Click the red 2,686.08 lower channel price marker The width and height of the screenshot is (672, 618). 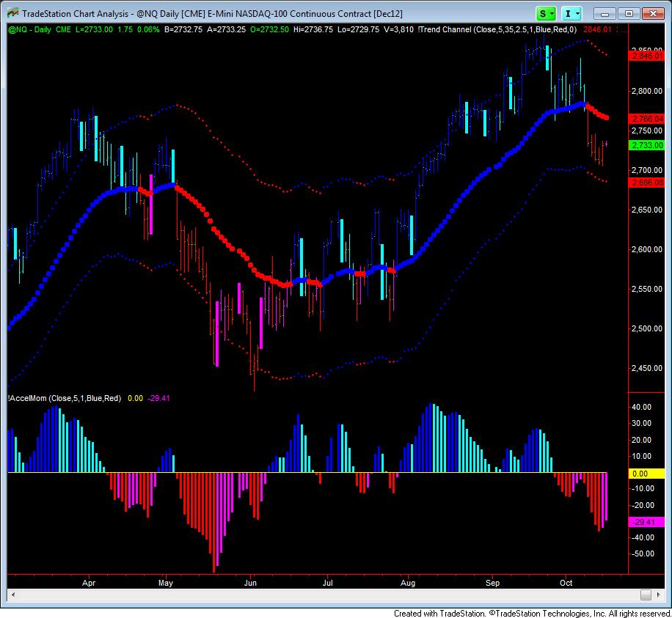[x=646, y=183]
